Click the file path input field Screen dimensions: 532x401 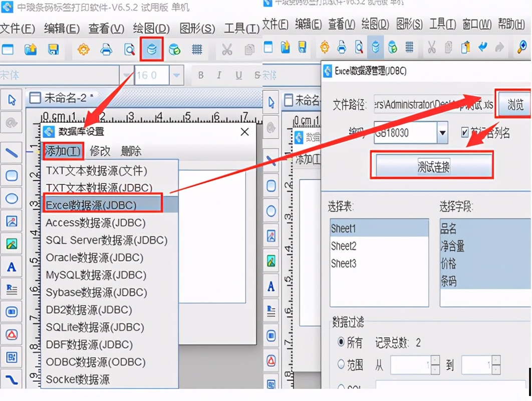[x=434, y=105]
